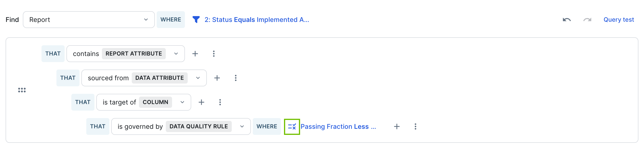Redo the query change
Image resolution: width=644 pixels, height=147 pixels.
pyautogui.click(x=587, y=20)
